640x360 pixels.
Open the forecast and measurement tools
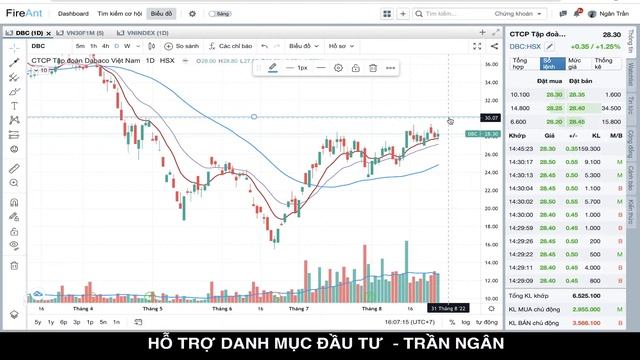point(14,135)
